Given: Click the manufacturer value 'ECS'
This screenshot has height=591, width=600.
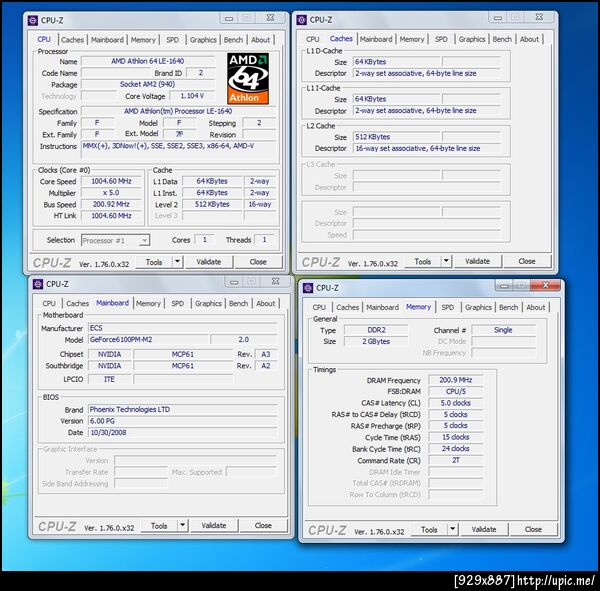Looking at the screenshot, I should tap(183, 328).
